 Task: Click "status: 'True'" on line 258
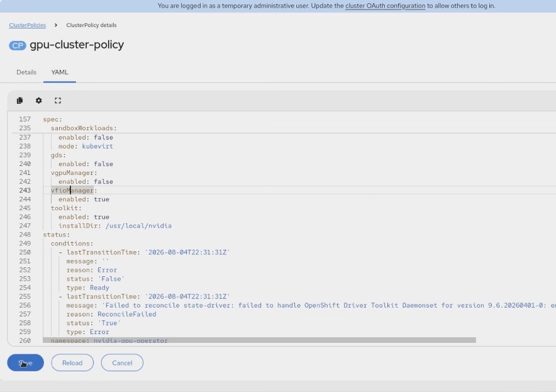click(94, 323)
